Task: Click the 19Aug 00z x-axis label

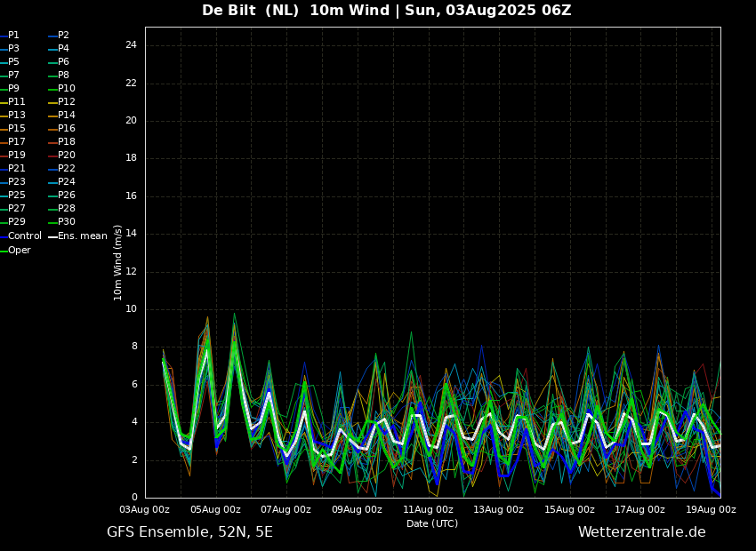Action: click(711, 510)
